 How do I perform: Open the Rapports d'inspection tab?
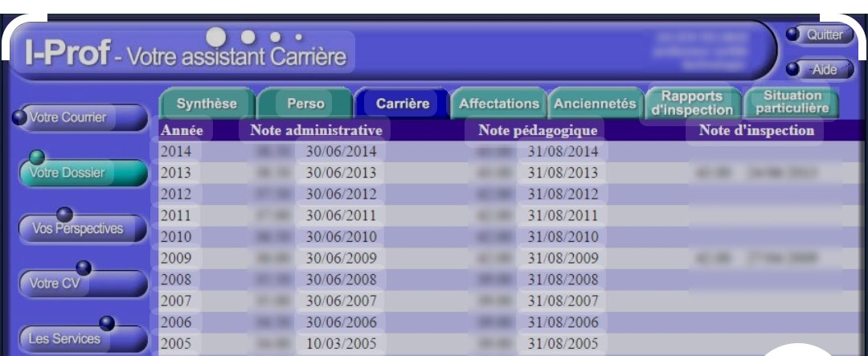coord(692,104)
